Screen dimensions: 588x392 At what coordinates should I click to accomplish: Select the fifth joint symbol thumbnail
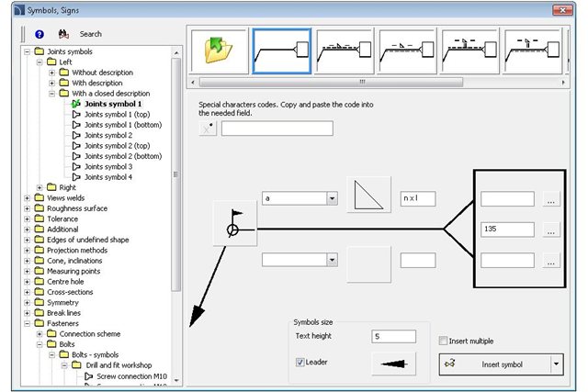[x=469, y=51]
